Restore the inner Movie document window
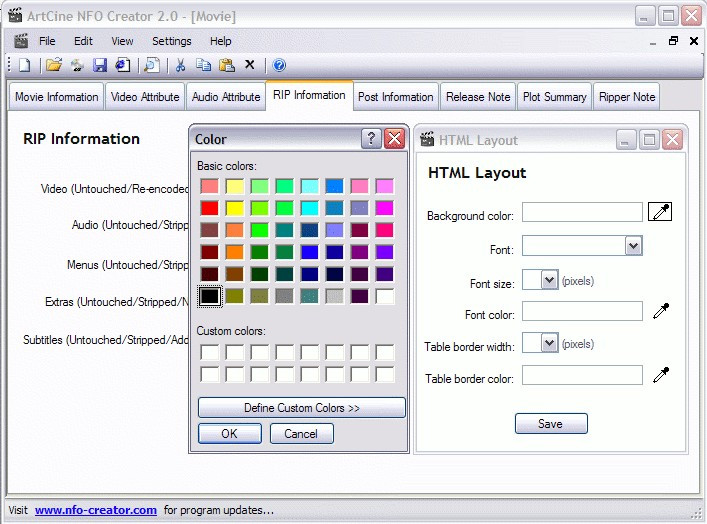Viewport: 707px width, 524px height. [673, 41]
